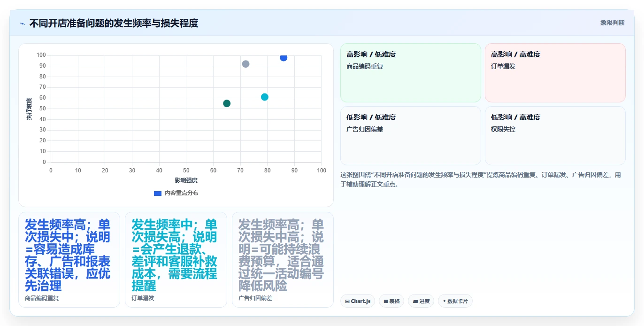644x326 pixels.
Task: Click the 象限判断 label in header
Action: pyautogui.click(x=612, y=23)
